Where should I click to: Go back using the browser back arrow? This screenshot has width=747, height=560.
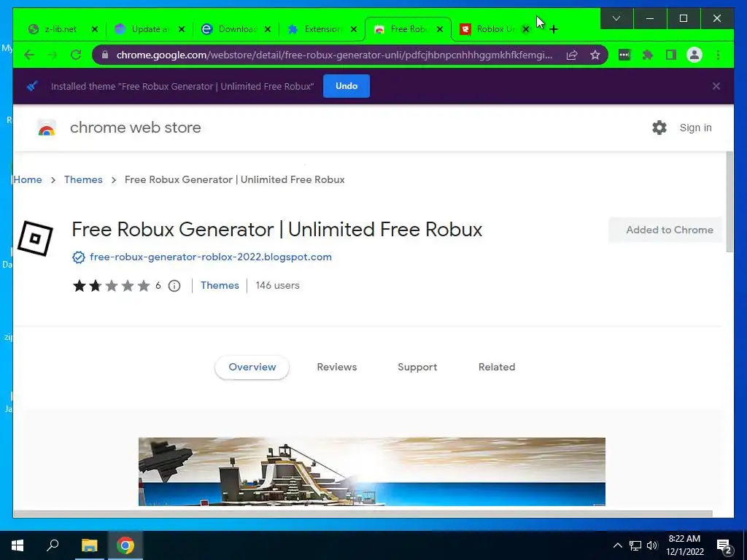29,55
